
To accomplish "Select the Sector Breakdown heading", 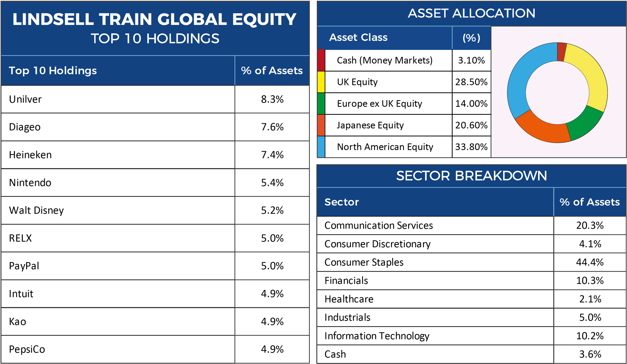I will pyautogui.click(x=471, y=176).
